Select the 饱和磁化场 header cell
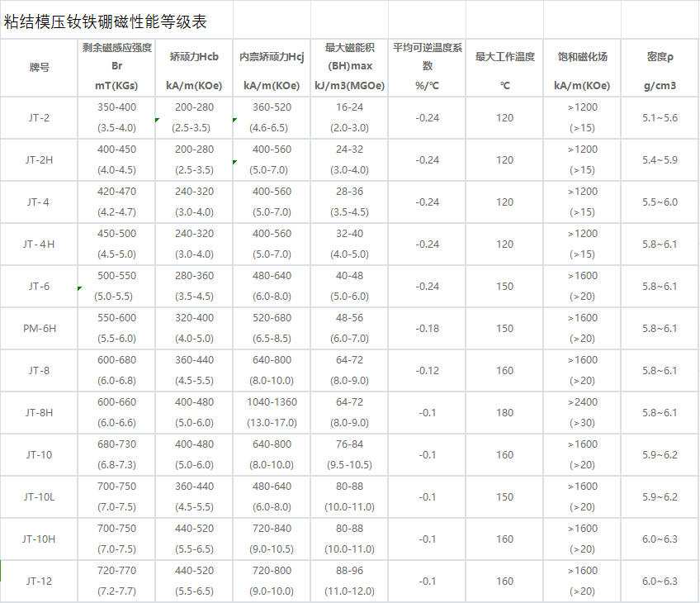The height and width of the screenshot is (603, 700). pyautogui.click(x=582, y=68)
